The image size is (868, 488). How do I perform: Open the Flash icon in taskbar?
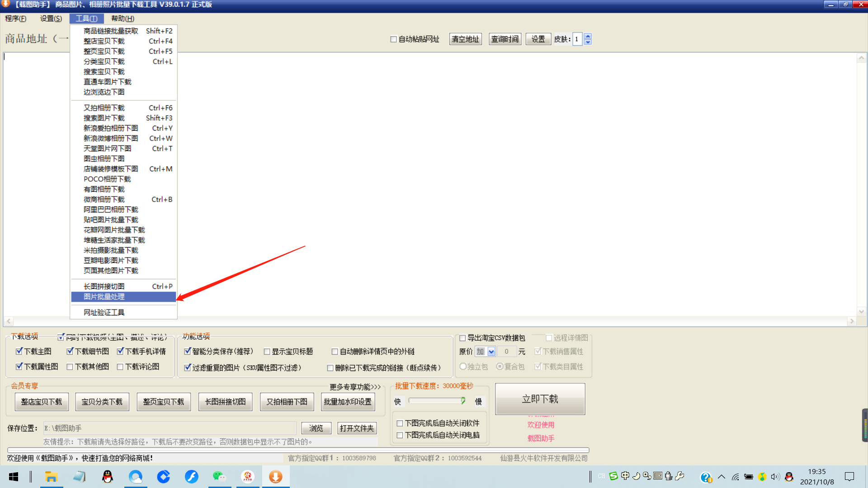click(x=191, y=477)
